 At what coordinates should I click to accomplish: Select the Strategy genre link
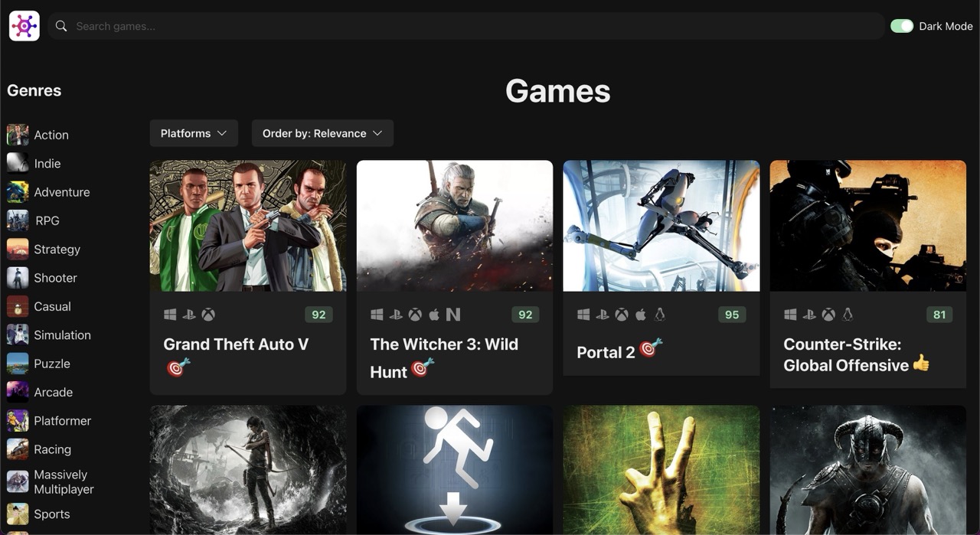pyautogui.click(x=57, y=249)
